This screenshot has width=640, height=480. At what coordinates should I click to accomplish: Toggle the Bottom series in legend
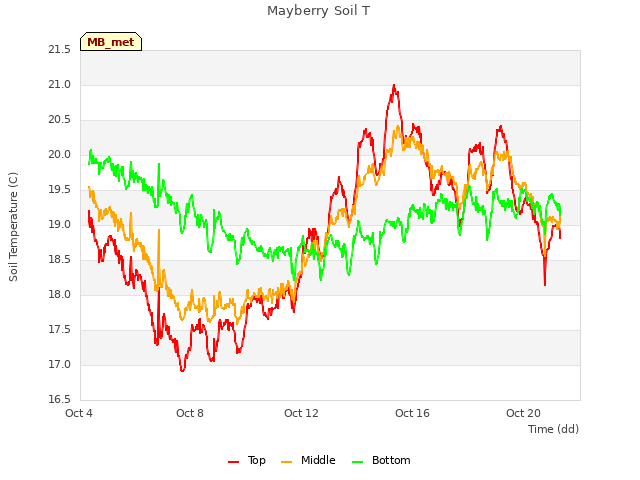tap(381, 460)
